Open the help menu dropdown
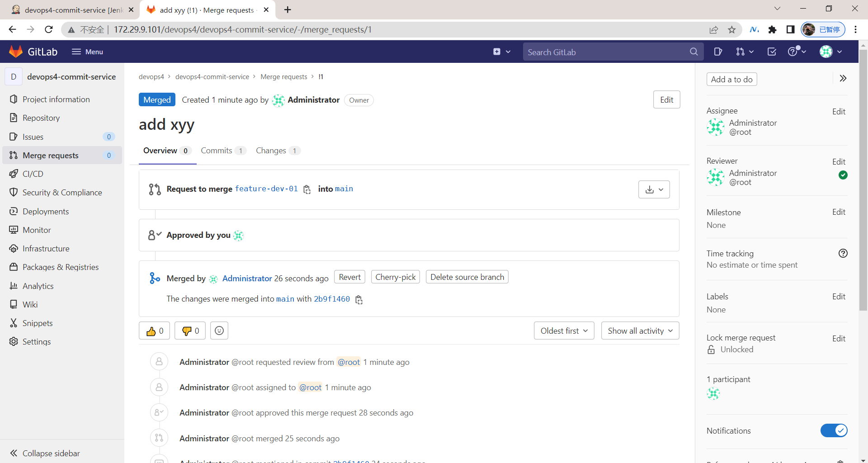The image size is (868, 463). (x=797, y=52)
